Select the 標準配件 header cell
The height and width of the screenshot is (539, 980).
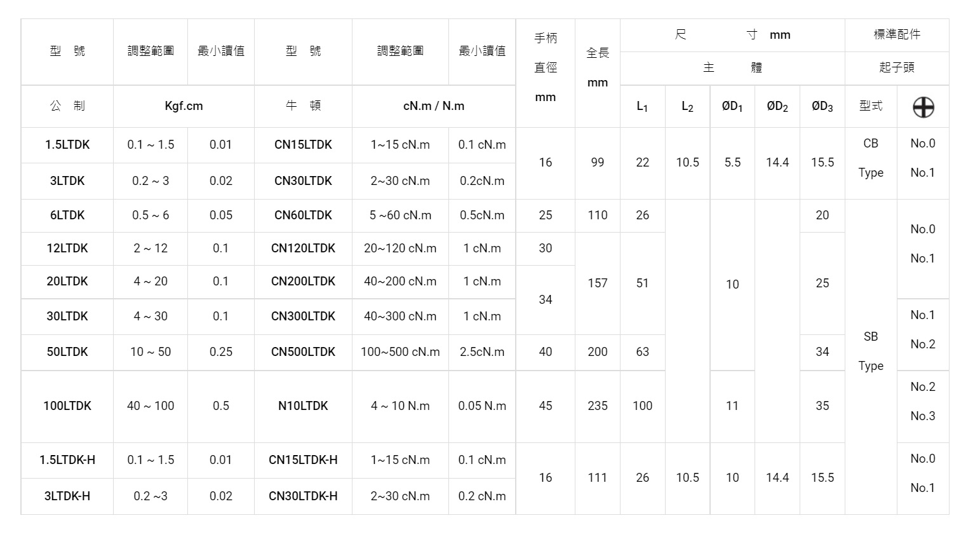pos(896,35)
